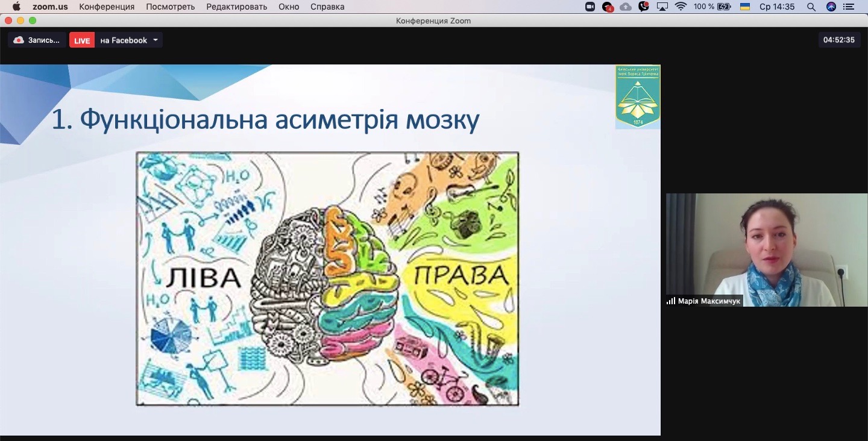Viewport: 868px width, 441px height.
Task: Select Марія Максимчук's video thumbnail
Action: click(767, 249)
